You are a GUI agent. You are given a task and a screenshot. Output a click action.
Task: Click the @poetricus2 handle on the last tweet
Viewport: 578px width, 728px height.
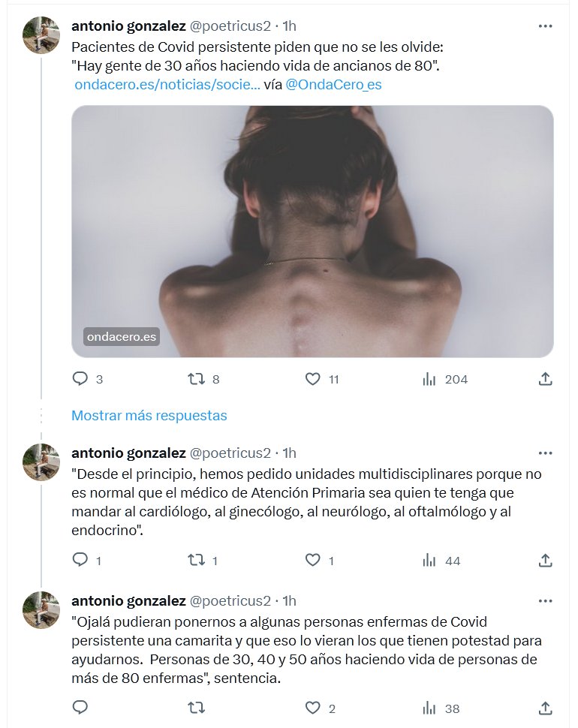click(x=230, y=601)
